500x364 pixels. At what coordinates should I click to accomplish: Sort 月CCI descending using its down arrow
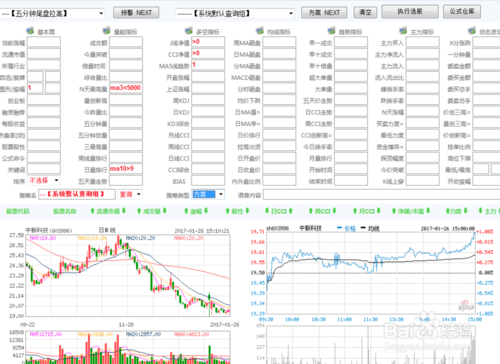[378, 211]
